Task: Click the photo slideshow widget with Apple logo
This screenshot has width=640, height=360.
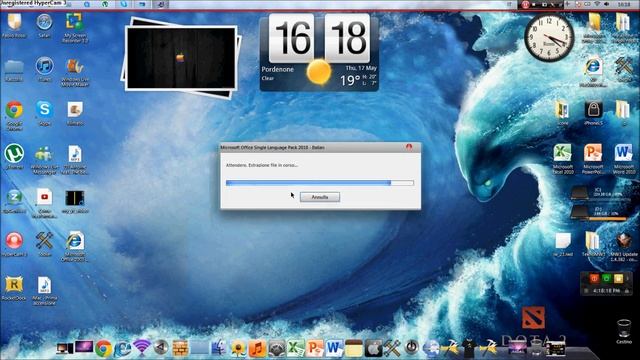Action: pyautogui.click(x=181, y=58)
